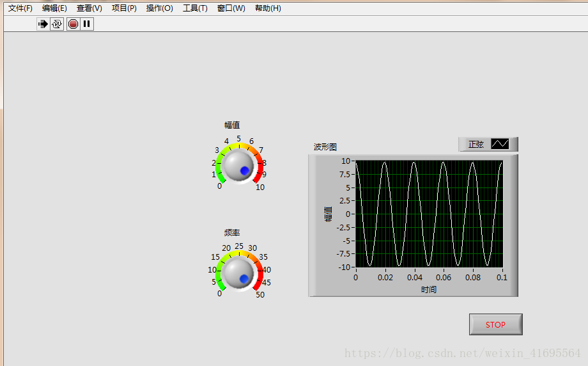The width and height of the screenshot is (588, 366).
Task: Click the 正弦 plot legend label
Action: (x=476, y=144)
